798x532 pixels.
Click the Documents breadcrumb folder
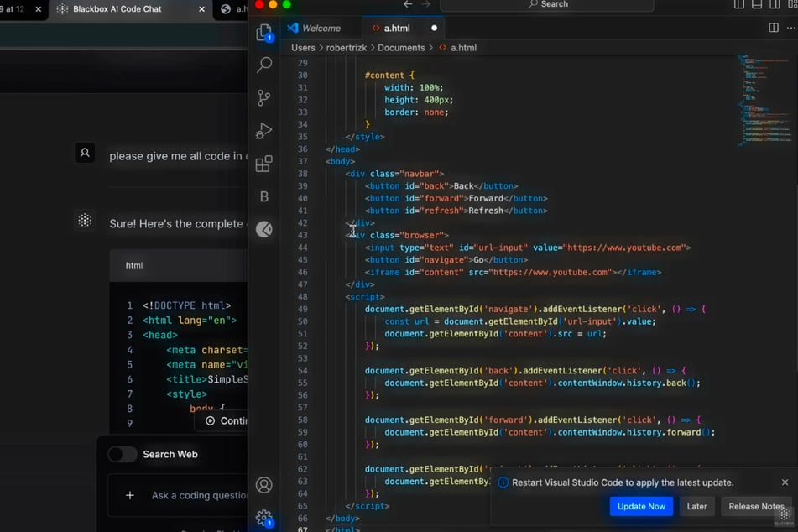[400, 48]
